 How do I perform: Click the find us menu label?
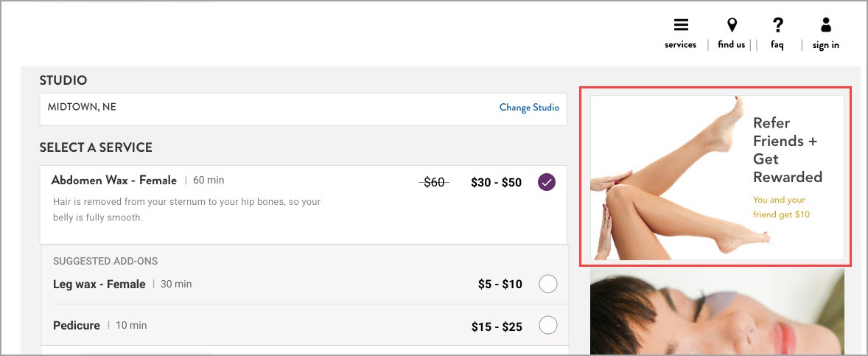(x=731, y=45)
